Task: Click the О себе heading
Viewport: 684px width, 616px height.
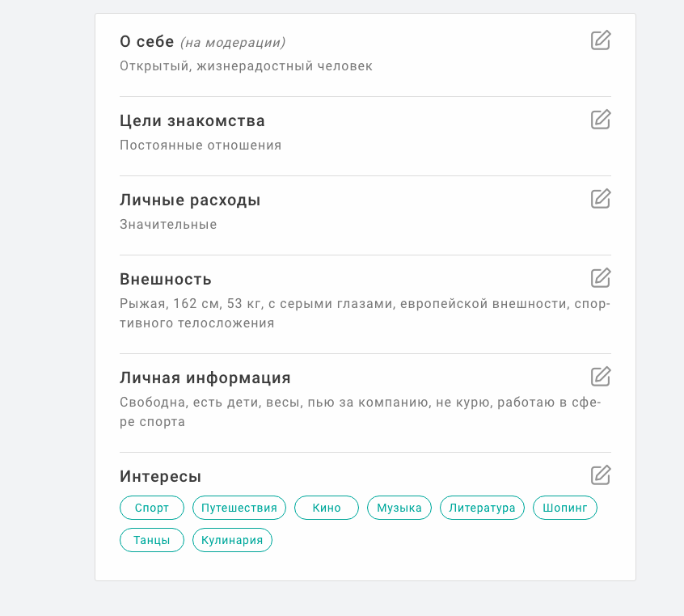Action: (x=147, y=41)
